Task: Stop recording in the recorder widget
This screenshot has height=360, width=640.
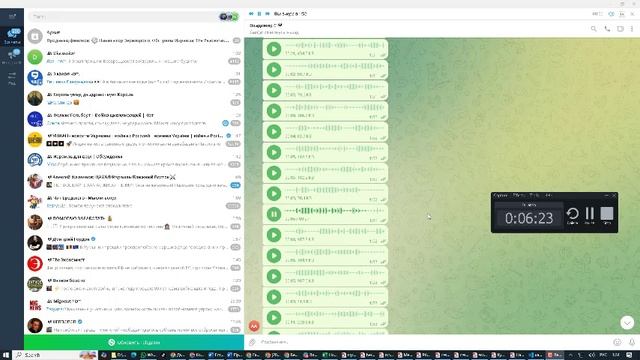Action: (x=607, y=215)
